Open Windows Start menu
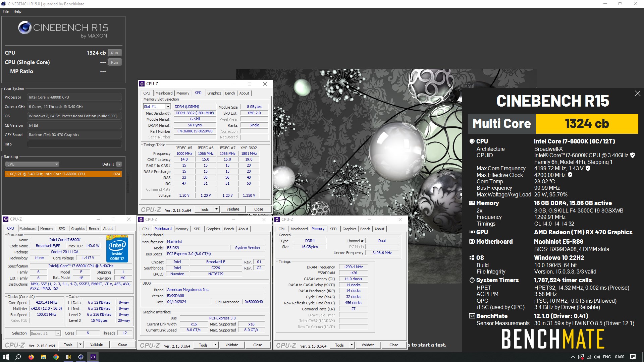 click(x=5, y=357)
